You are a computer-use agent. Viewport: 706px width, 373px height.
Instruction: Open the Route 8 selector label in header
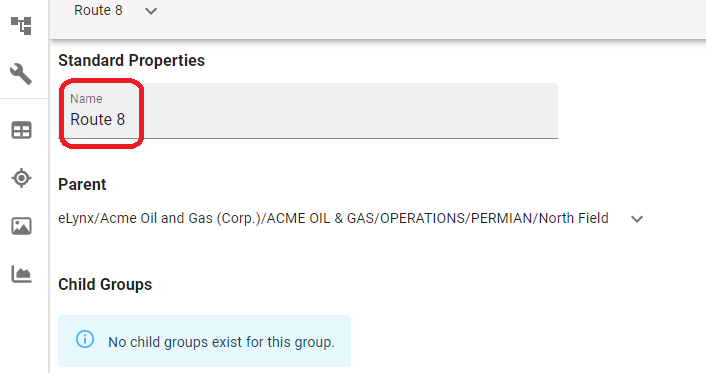tap(98, 10)
